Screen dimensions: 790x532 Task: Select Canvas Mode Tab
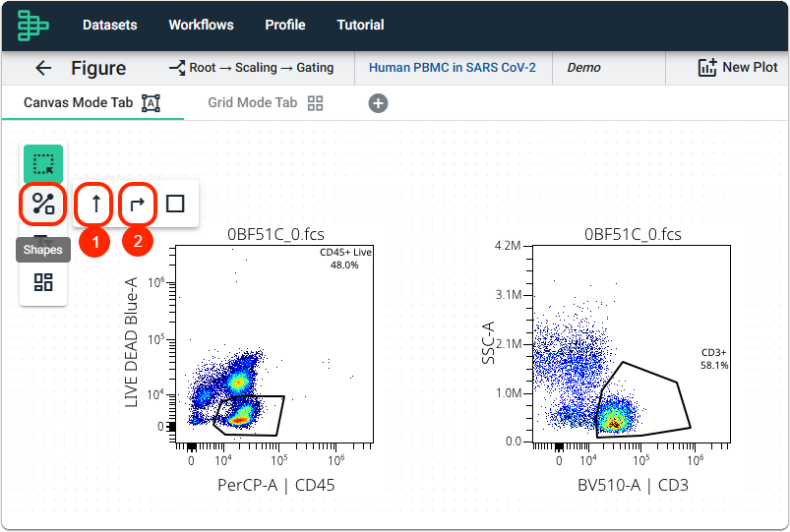[92, 103]
